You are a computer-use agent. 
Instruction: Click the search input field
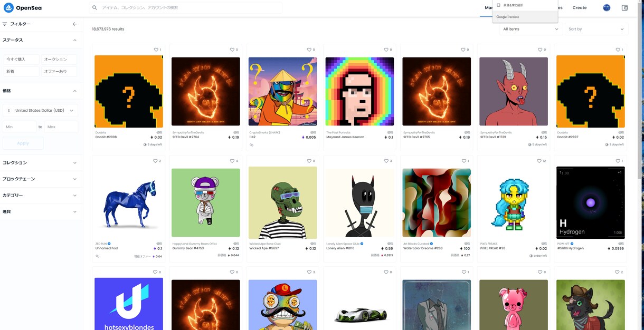185,8
